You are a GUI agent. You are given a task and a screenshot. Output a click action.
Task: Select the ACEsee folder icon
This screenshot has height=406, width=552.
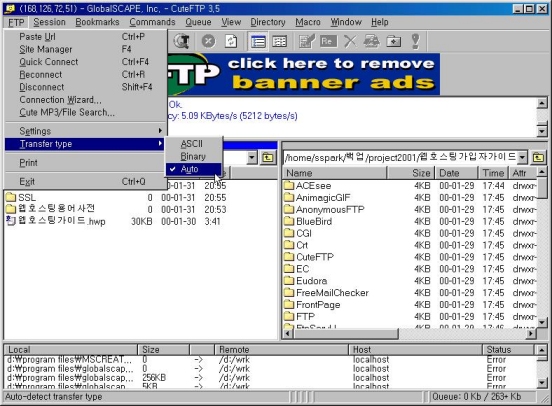click(289, 186)
